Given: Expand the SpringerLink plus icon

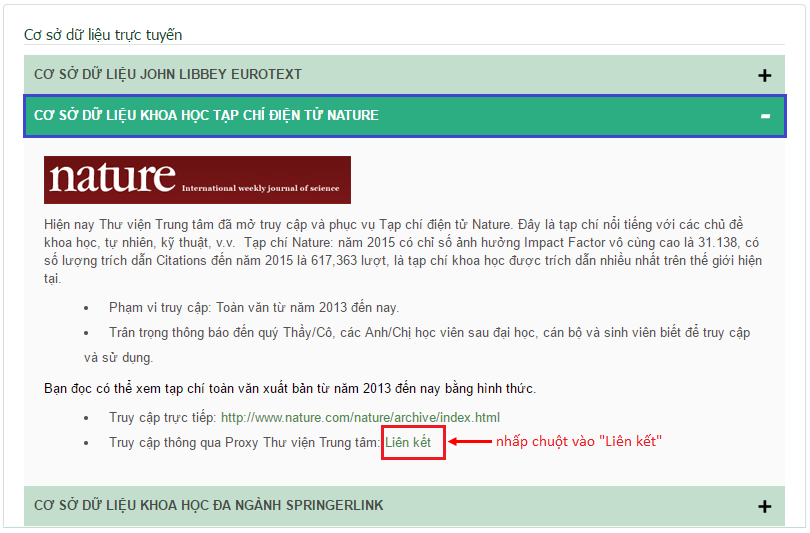Looking at the screenshot, I should pyautogui.click(x=765, y=506).
